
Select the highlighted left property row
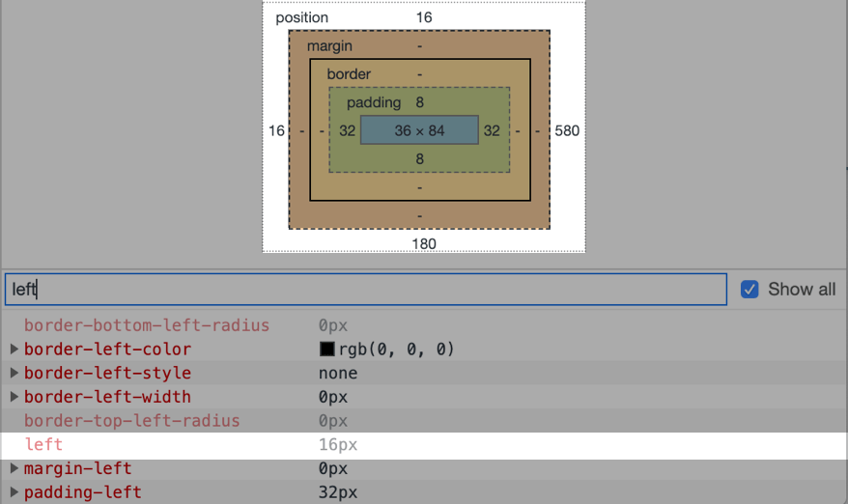[x=423, y=445]
